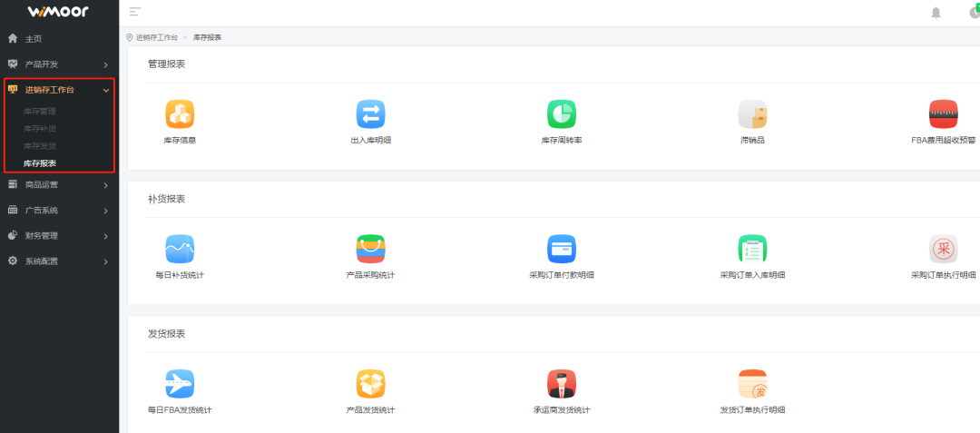Collapse the sidebar with the hamburger icon
The width and height of the screenshot is (980, 433).
pyautogui.click(x=135, y=11)
